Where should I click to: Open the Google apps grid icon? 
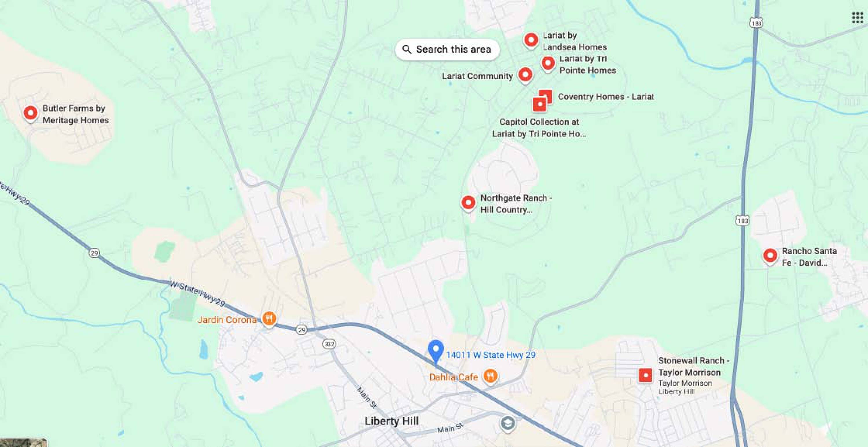click(x=858, y=18)
